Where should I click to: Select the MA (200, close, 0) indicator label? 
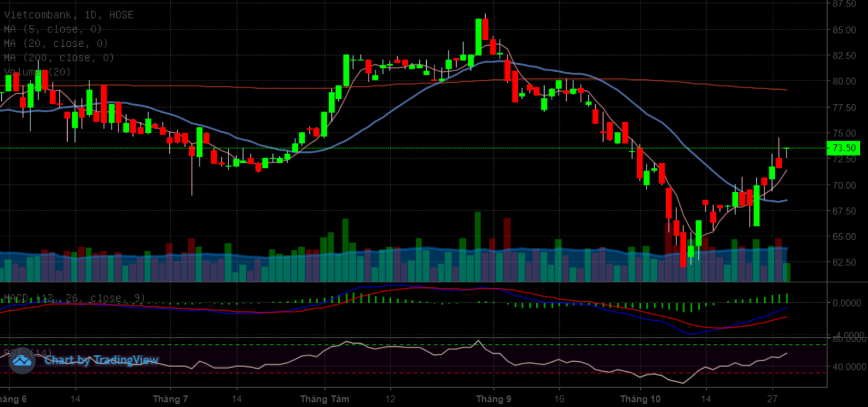58,58
